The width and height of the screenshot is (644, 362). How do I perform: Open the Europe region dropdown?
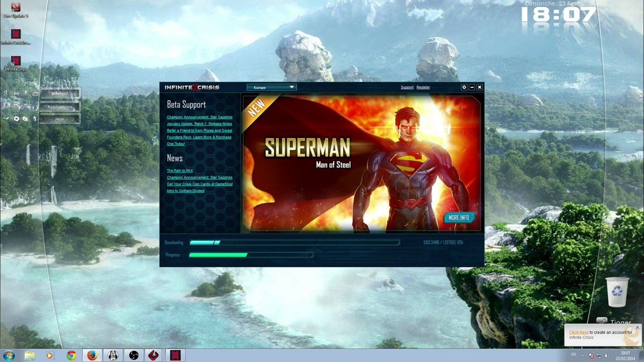(x=271, y=87)
